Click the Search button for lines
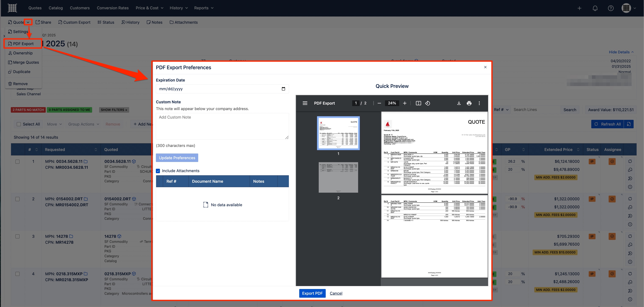The width and height of the screenshot is (644, 307). tap(570, 110)
